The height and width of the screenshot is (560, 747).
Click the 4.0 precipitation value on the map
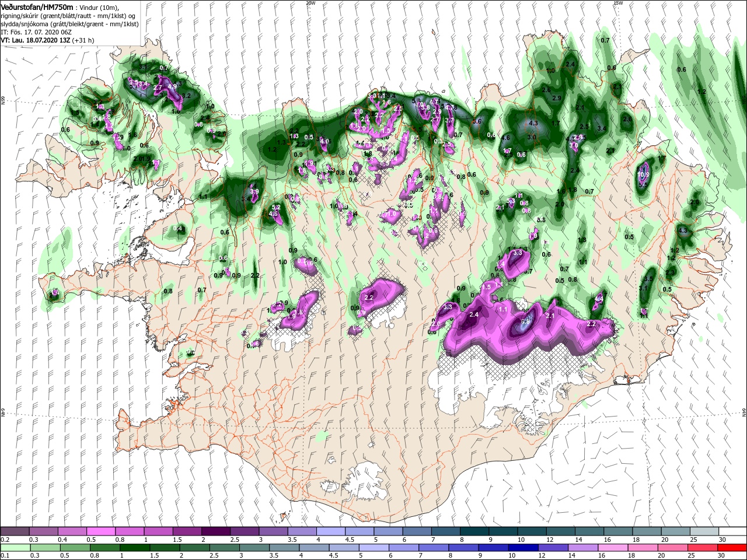pos(325,141)
